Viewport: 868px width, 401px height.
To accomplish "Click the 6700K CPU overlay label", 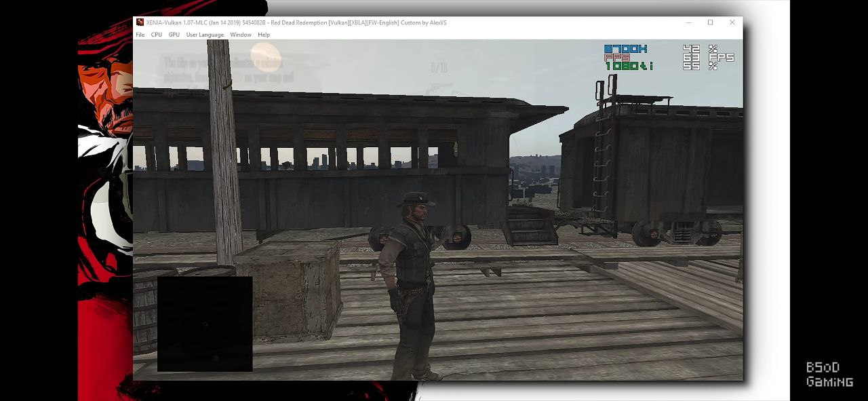I will pyautogui.click(x=625, y=49).
